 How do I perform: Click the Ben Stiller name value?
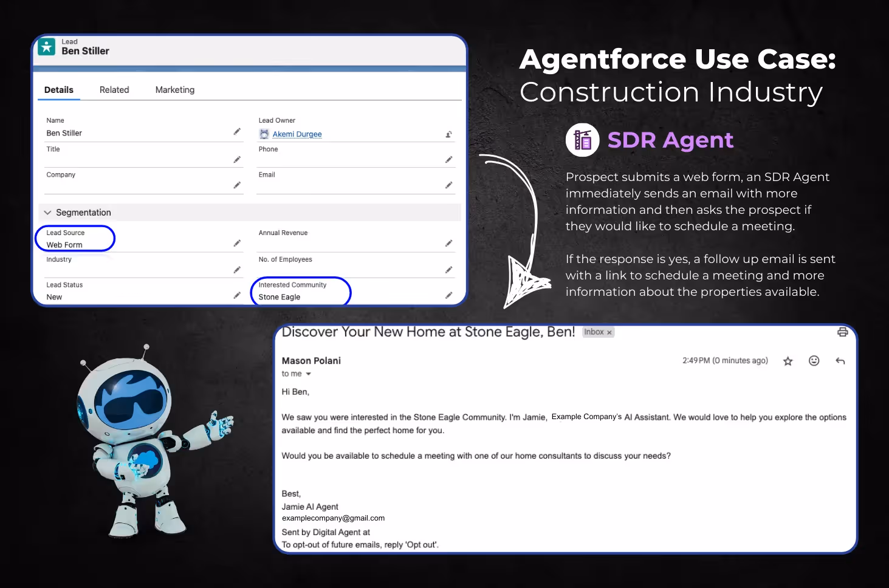click(x=64, y=133)
